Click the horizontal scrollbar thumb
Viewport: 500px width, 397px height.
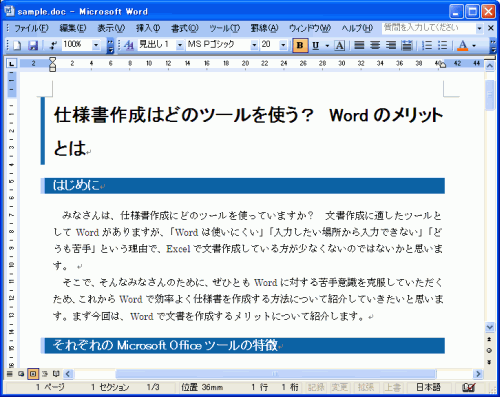[276, 374]
